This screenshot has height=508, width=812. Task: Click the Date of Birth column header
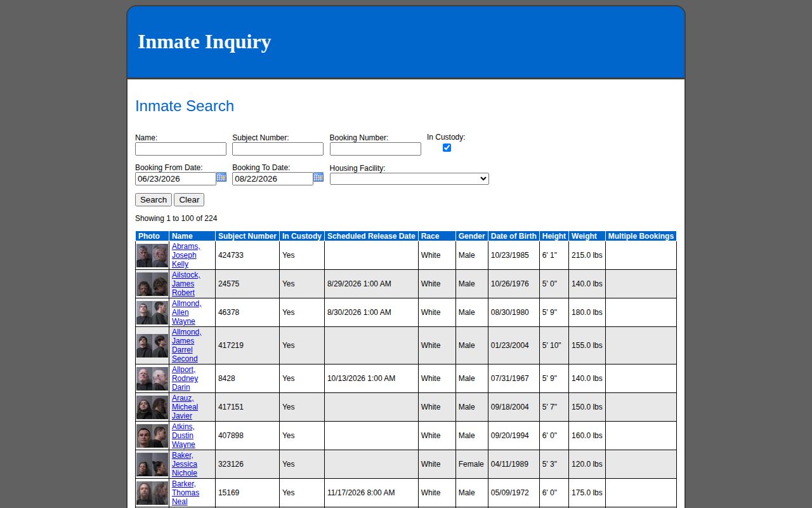pos(514,236)
